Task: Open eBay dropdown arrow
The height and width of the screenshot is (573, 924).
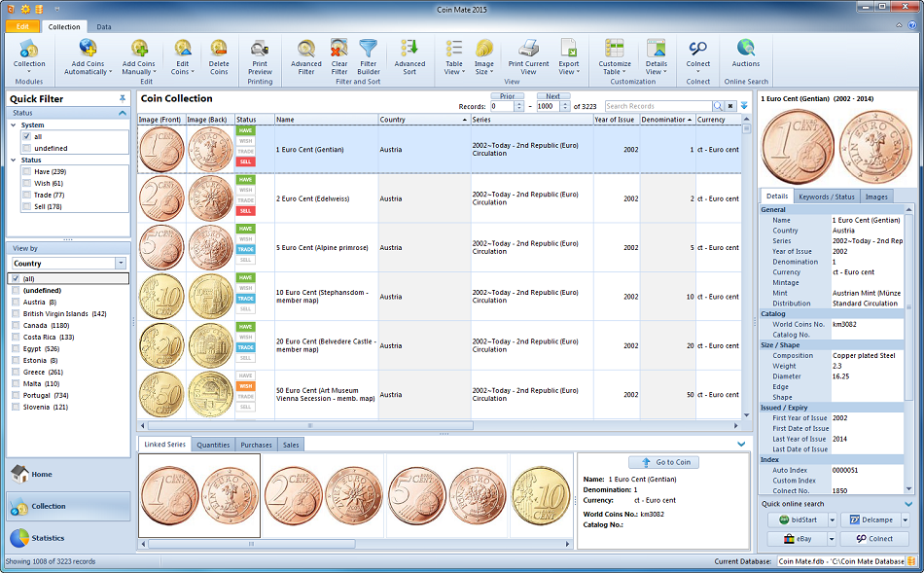Action: [x=832, y=539]
